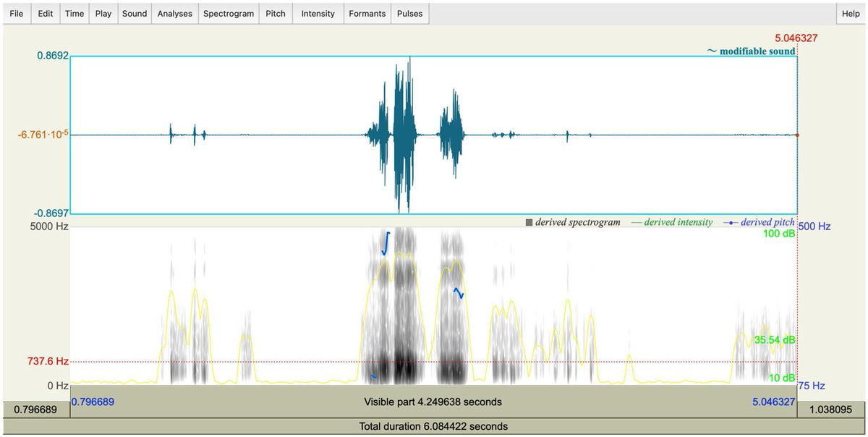868x437 pixels.
Task: Click the 'derived pitch' legend label
Action: point(759,222)
